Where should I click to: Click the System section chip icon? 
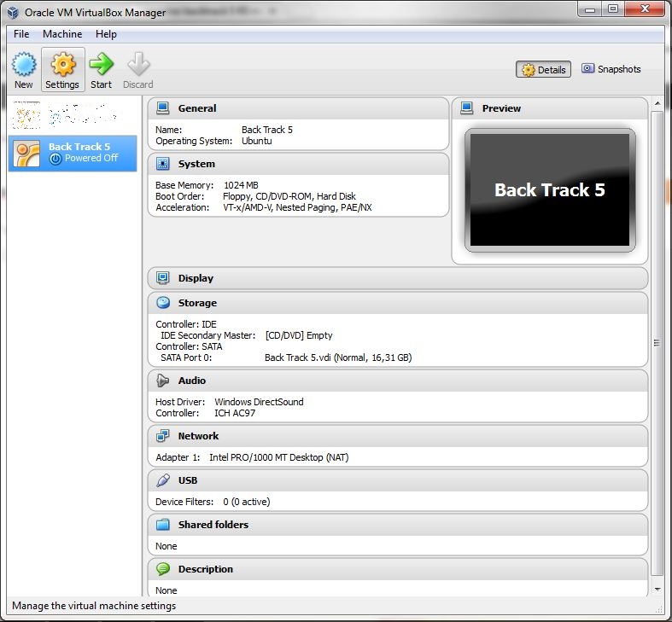pos(163,164)
